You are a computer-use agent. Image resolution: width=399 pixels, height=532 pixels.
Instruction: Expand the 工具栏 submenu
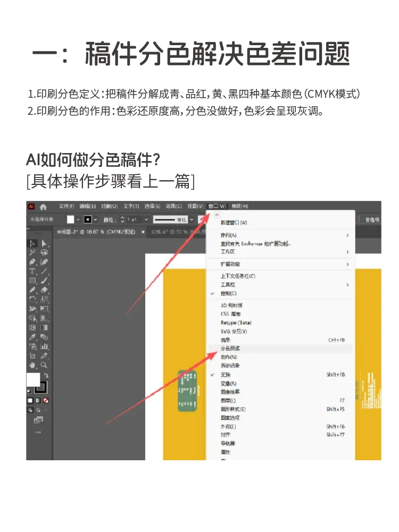(280, 285)
